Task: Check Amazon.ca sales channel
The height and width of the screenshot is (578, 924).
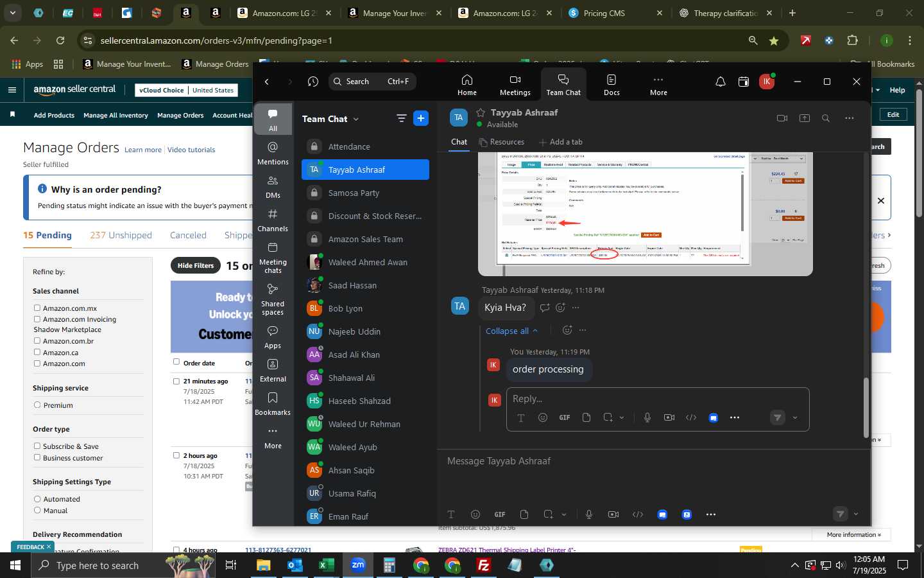Action: point(37,353)
